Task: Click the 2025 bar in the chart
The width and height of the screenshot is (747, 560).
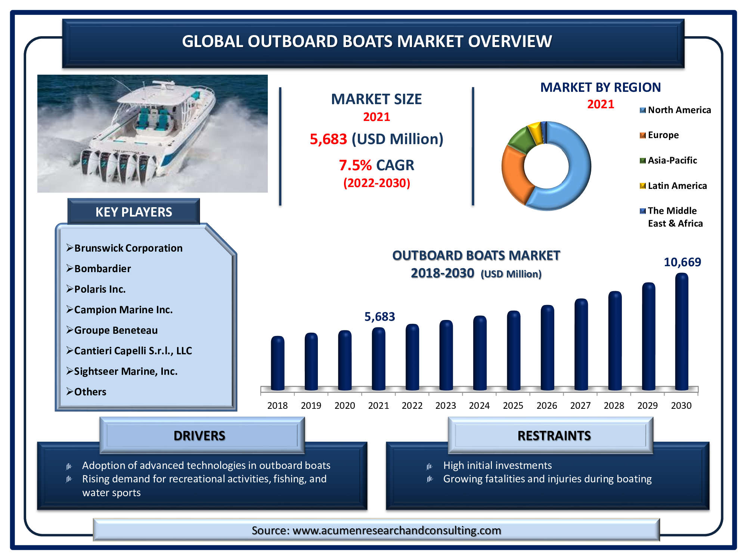Action: click(x=514, y=351)
